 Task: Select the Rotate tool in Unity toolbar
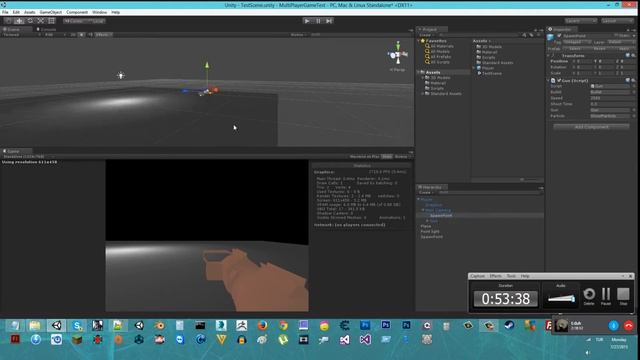[x=30, y=20]
